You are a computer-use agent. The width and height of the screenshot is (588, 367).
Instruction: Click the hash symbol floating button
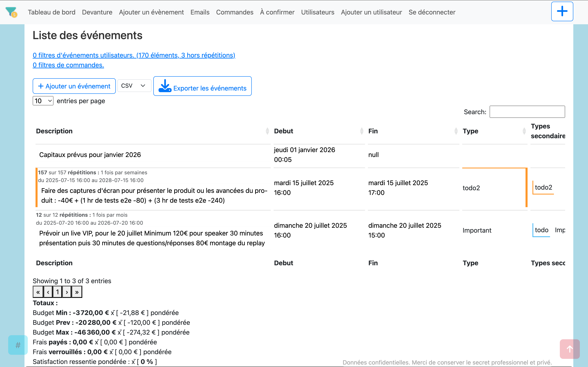[x=18, y=345]
